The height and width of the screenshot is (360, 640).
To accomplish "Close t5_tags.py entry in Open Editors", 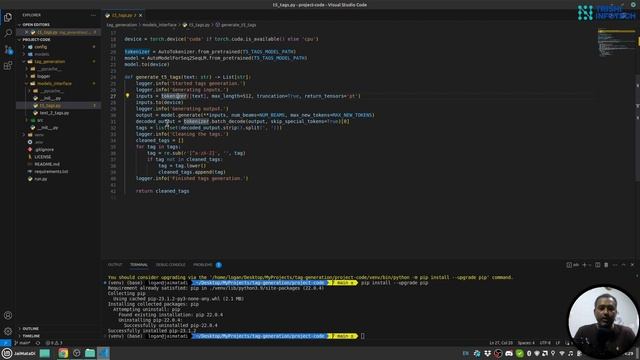I will pyautogui.click(x=27, y=32).
